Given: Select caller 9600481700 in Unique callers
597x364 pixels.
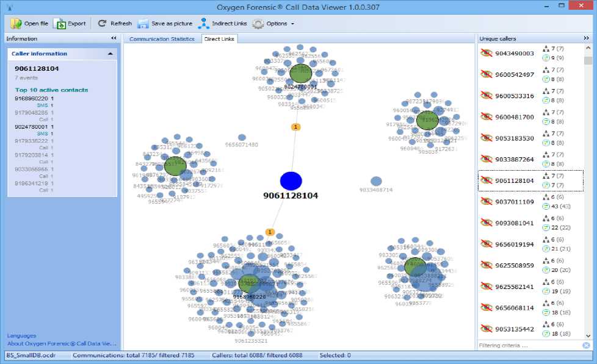Looking at the screenshot, I should (530, 117).
